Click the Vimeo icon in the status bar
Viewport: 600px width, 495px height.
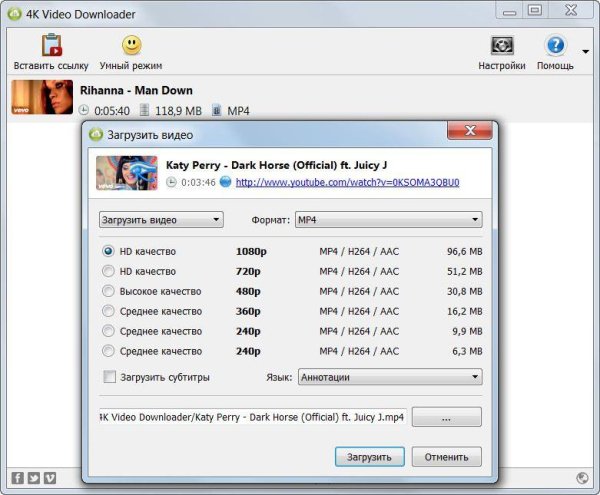(50, 478)
